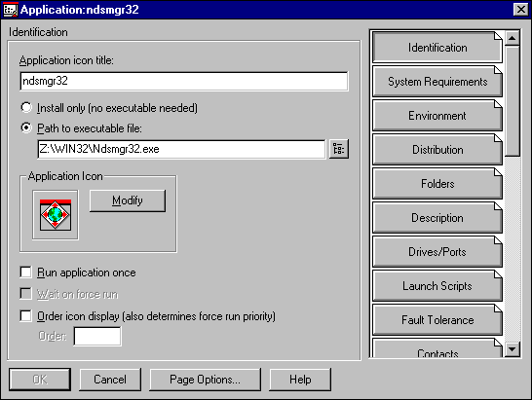Screen dimensions: 532x400
Task: Click the browse icon beside executable path
Action: pyautogui.click(x=339, y=149)
